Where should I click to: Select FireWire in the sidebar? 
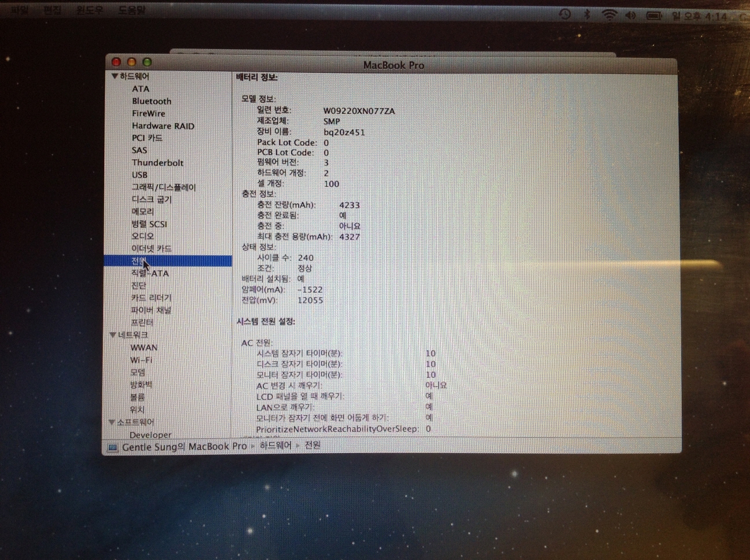(148, 113)
